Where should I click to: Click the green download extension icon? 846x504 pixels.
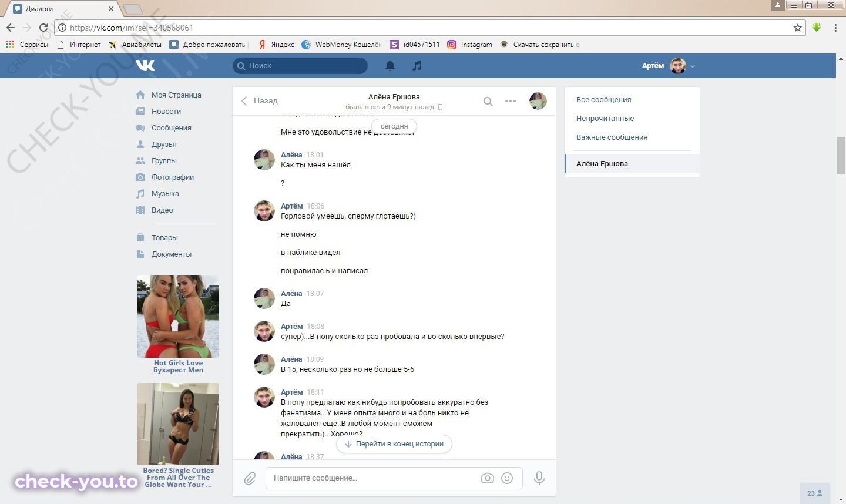point(817,28)
